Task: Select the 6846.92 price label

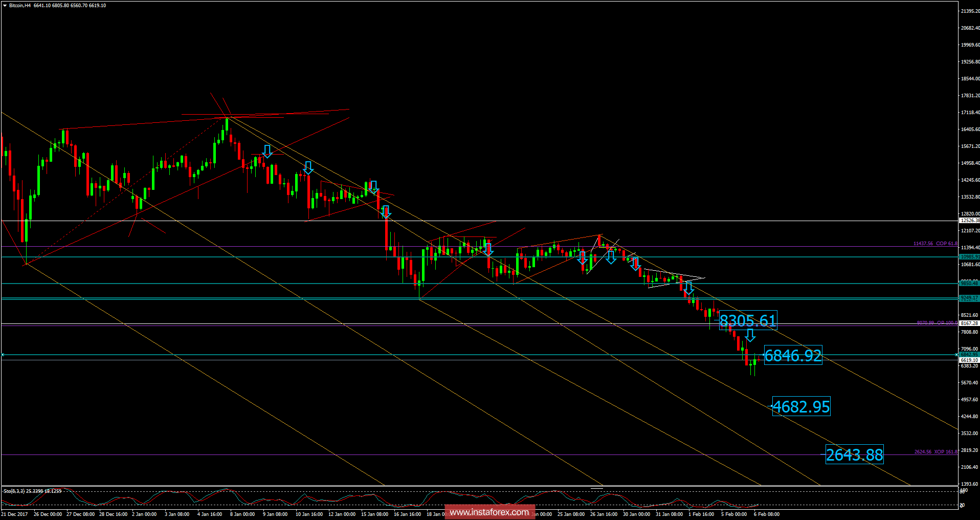Action: pyautogui.click(x=793, y=355)
